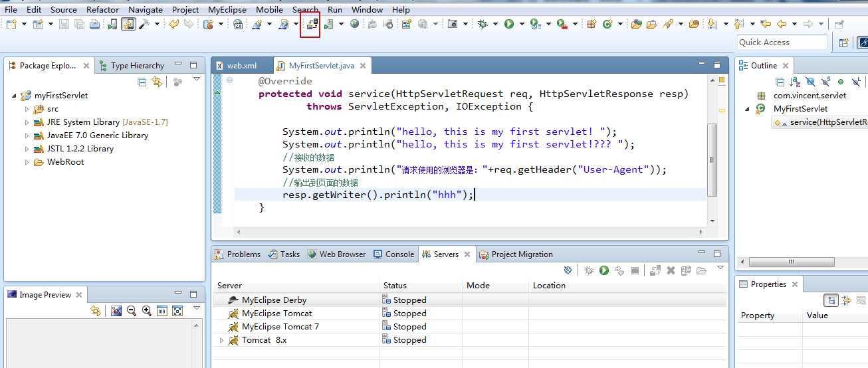Toggle link icon in Image Preview panel
The height and width of the screenshot is (368, 868).
[x=96, y=311]
